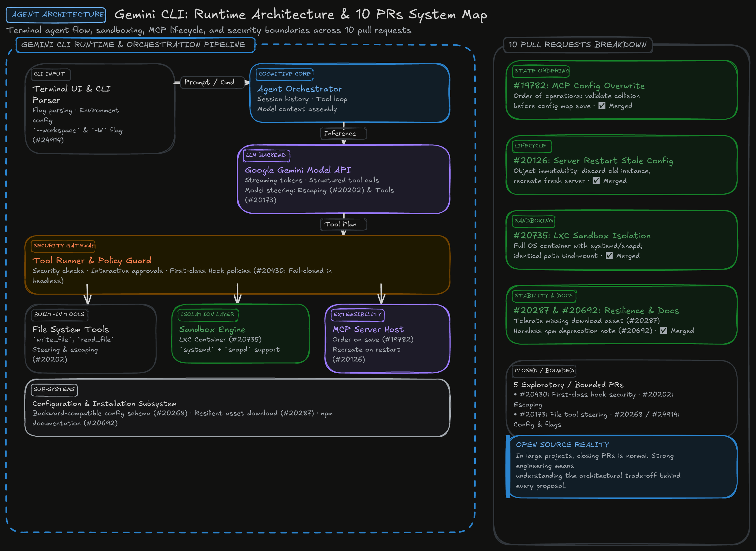Image resolution: width=756 pixels, height=551 pixels.
Task: Select the LIFECYCLE tag
Action: click(x=532, y=146)
